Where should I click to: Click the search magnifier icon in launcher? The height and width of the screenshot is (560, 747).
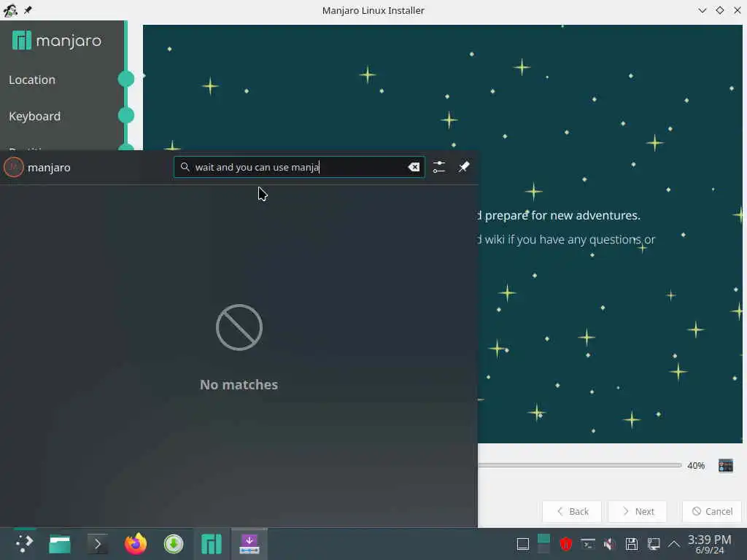pyautogui.click(x=185, y=167)
